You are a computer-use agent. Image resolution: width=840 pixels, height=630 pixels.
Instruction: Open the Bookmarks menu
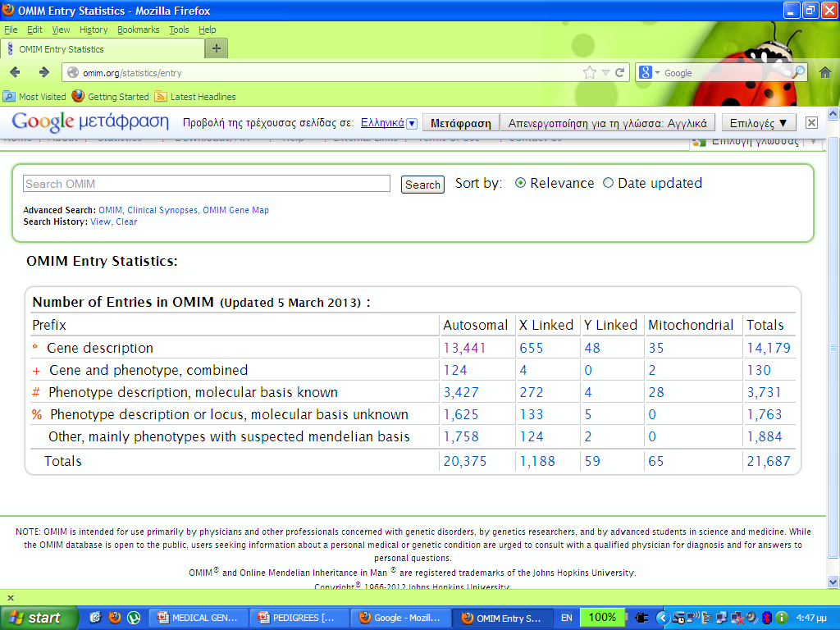pyautogui.click(x=138, y=30)
